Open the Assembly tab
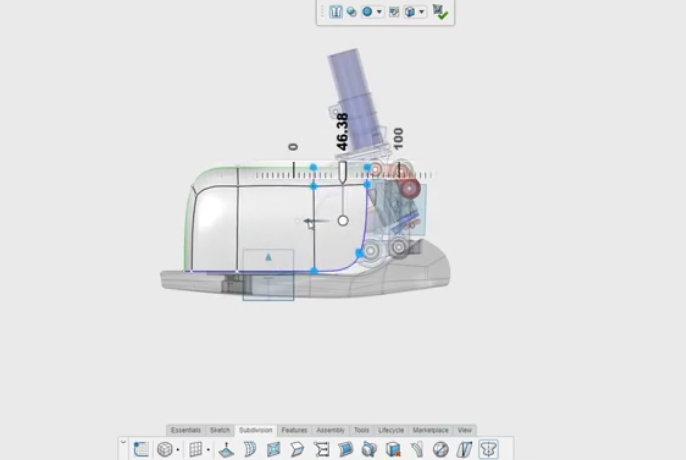686x460 pixels. (x=330, y=430)
